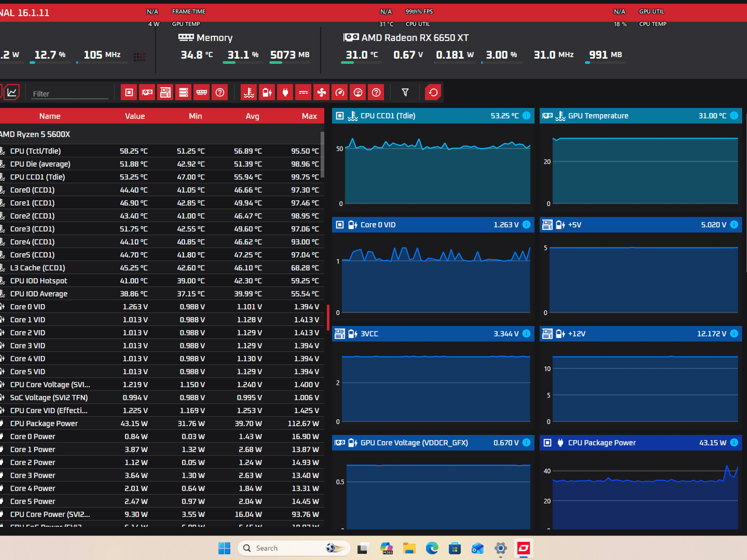The height and width of the screenshot is (560, 747).
Task: Click the CPU CCD1 (Tdie) temperature chart
Action: tap(433, 167)
